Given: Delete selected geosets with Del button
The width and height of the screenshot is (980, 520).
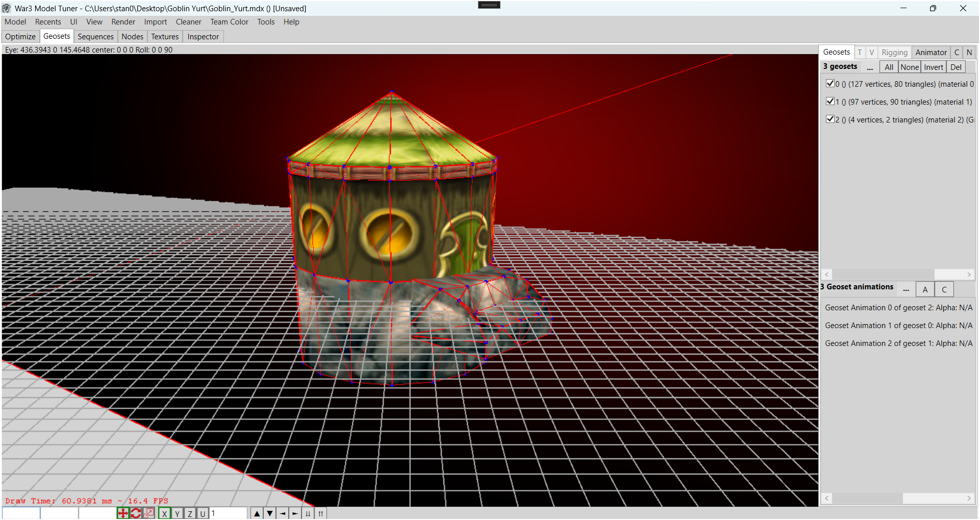Looking at the screenshot, I should pos(956,67).
